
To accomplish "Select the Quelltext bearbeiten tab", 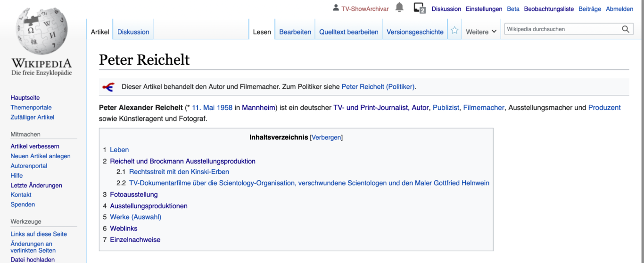I will (x=348, y=32).
